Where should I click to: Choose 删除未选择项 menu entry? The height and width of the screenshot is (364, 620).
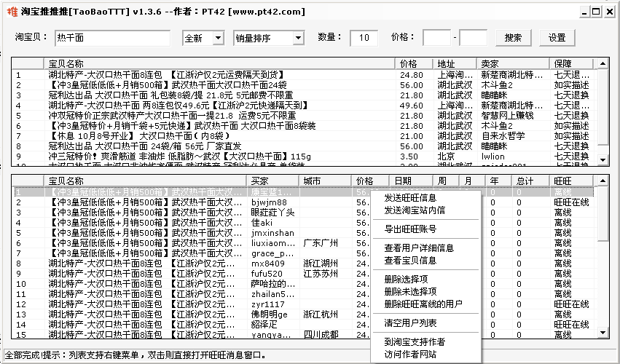pyautogui.click(x=410, y=292)
